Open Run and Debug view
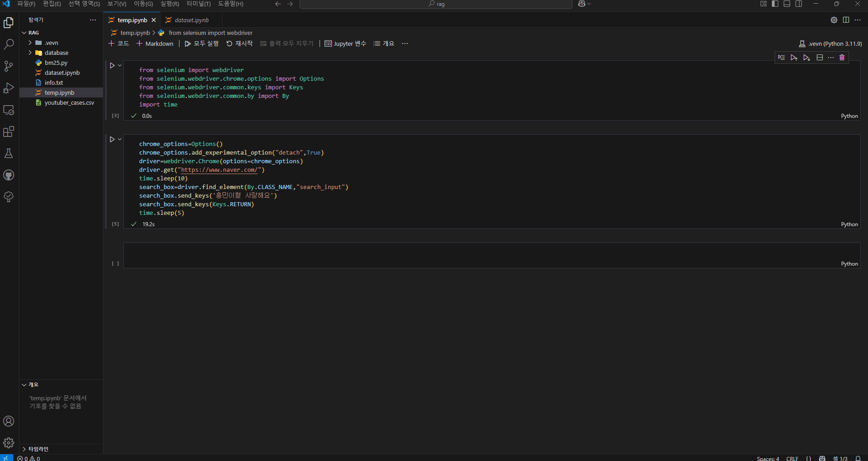The height and width of the screenshot is (461, 868). (9, 88)
